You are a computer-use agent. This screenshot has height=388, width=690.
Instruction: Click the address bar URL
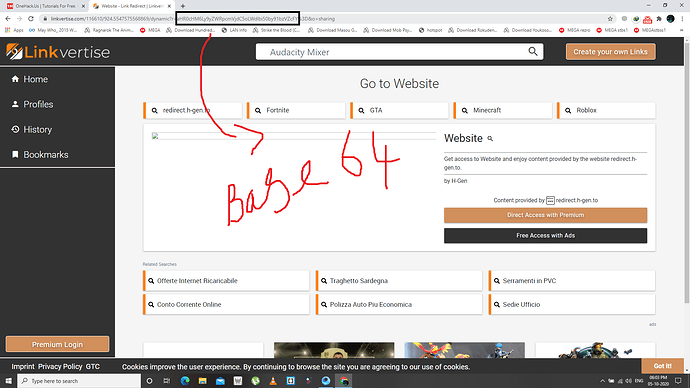coord(193,19)
